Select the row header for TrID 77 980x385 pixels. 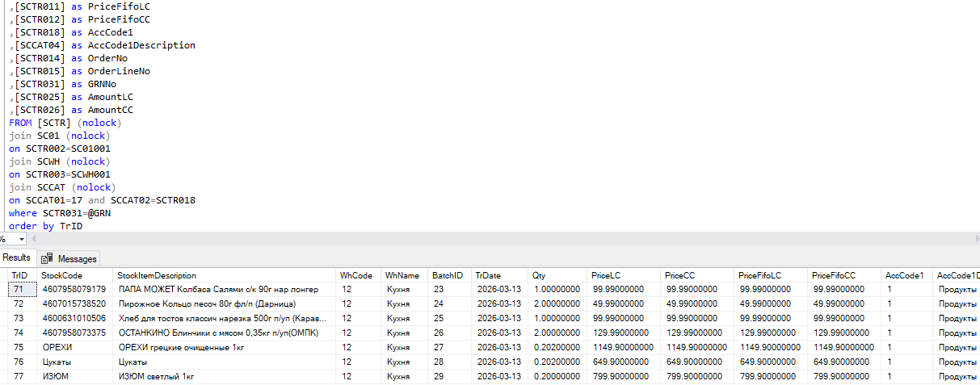(x=4, y=376)
